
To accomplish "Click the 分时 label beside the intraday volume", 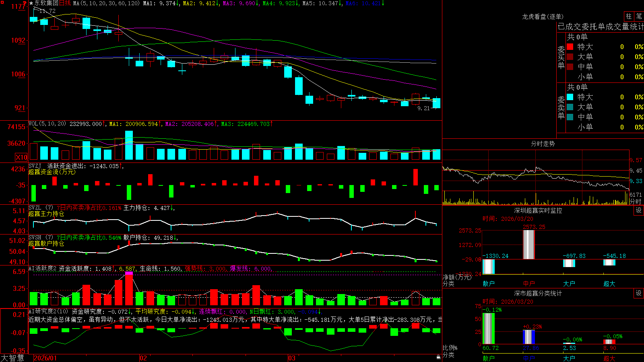I will pos(636,202).
